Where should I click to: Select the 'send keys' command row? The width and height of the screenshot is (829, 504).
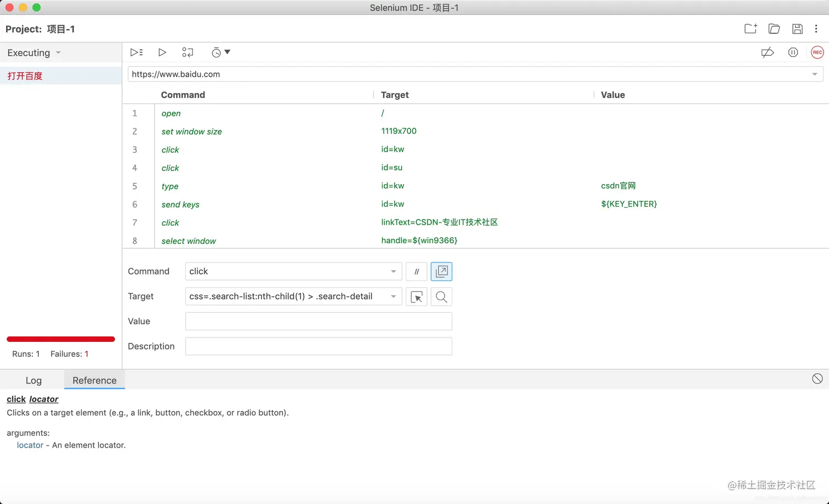pyautogui.click(x=475, y=204)
